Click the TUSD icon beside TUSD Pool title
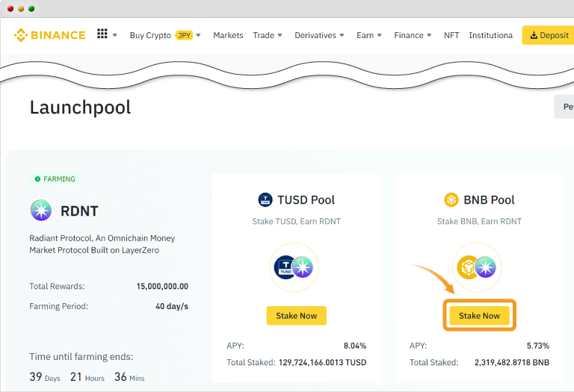Screen dimensions: 574x392 click(x=265, y=200)
